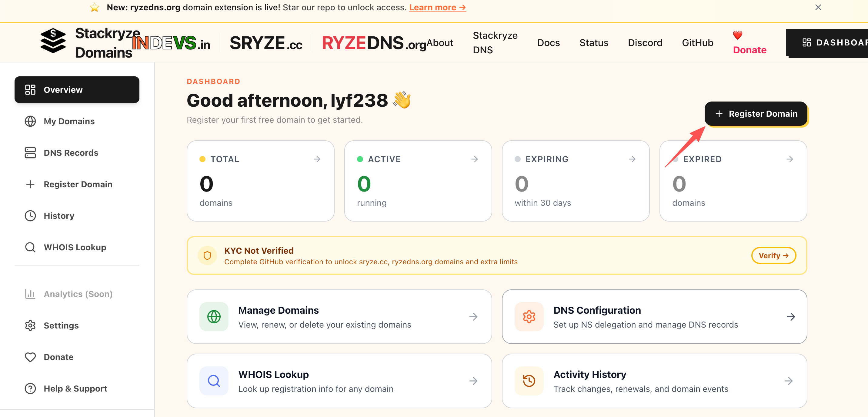Open Settings in the sidebar
The height and width of the screenshot is (417, 868).
point(77,325)
